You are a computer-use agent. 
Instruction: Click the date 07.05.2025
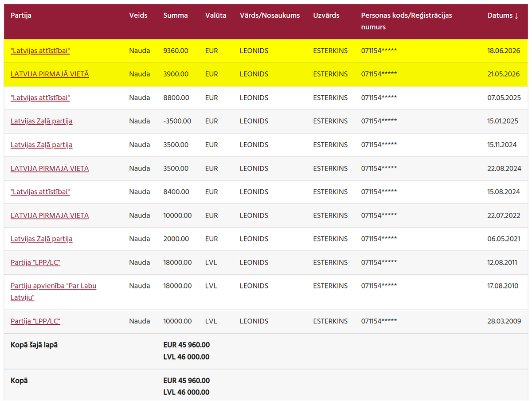(x=503, y=98)
